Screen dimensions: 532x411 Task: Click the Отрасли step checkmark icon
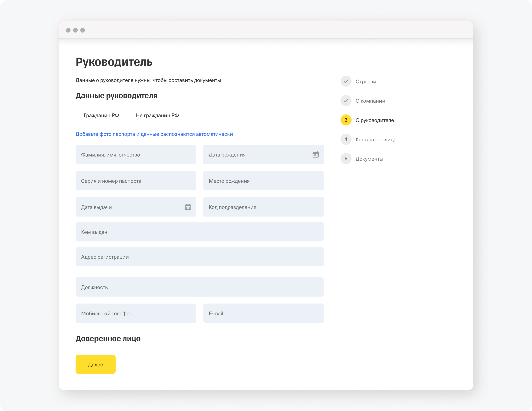[x=346, y=81]
